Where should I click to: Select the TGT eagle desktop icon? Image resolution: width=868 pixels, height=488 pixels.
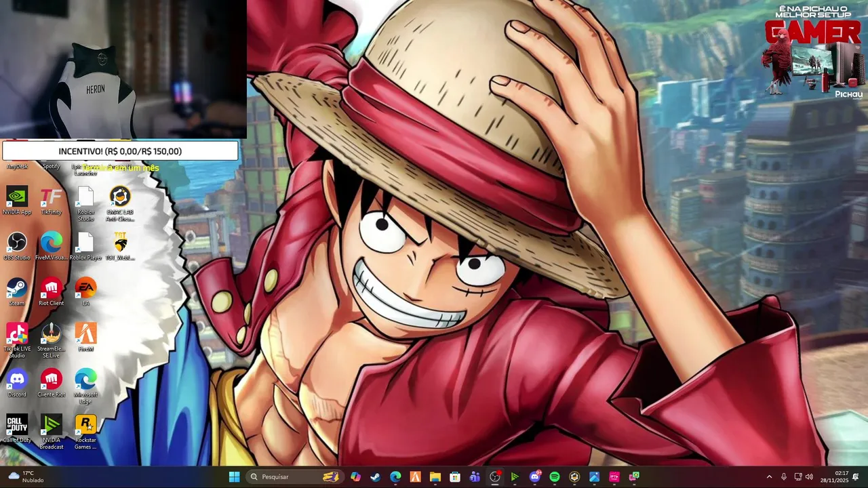120,246
